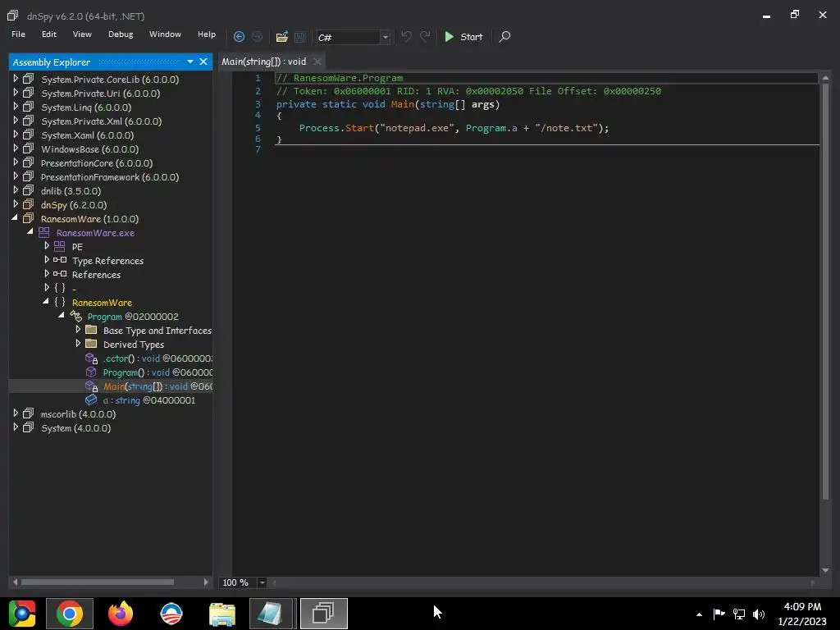
Task: Show hidden tray icons arrow
Action: [x=699, y=614]
